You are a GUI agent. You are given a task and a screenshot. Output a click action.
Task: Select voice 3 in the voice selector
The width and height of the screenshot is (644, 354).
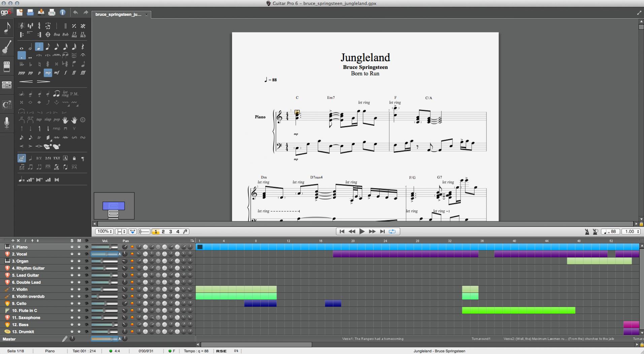coord(171,232)
